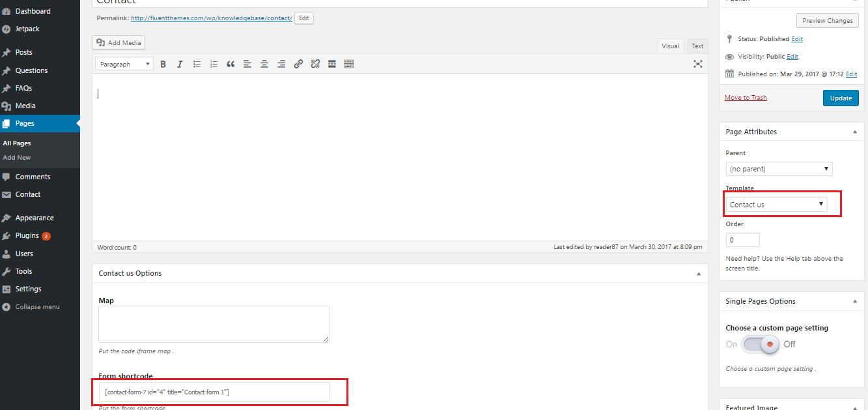This screenshot has height=410, width=868.
Task: Click the insert link icon
Action: (x=298, y=64)
